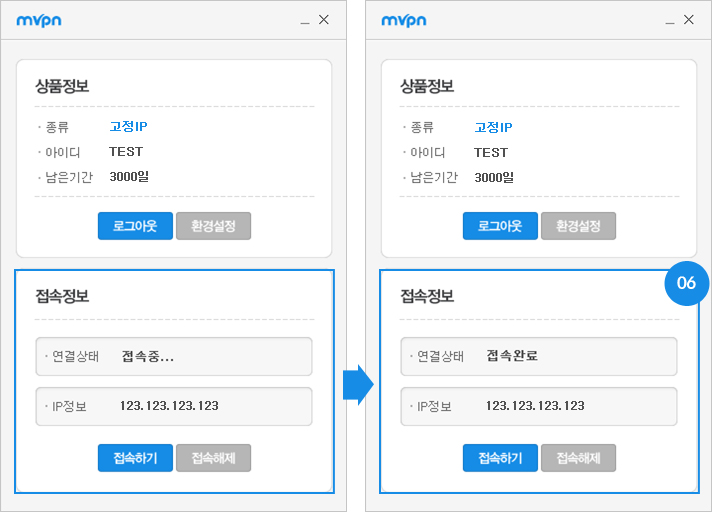The width and height of the screenshot is (712, 512).
Task: Click the mvpn logo in the 접속완료 window
Action: (x=405, y=20)
